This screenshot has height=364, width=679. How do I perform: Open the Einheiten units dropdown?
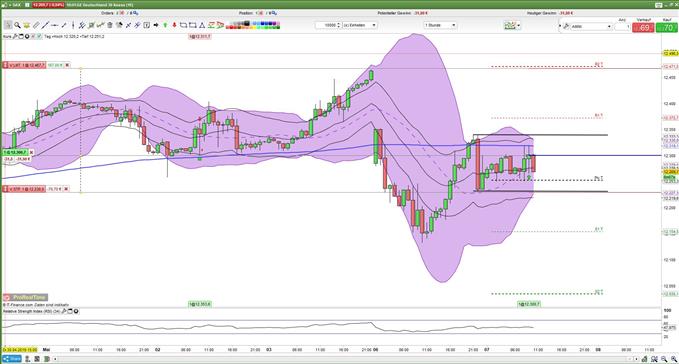click(359, 26)
